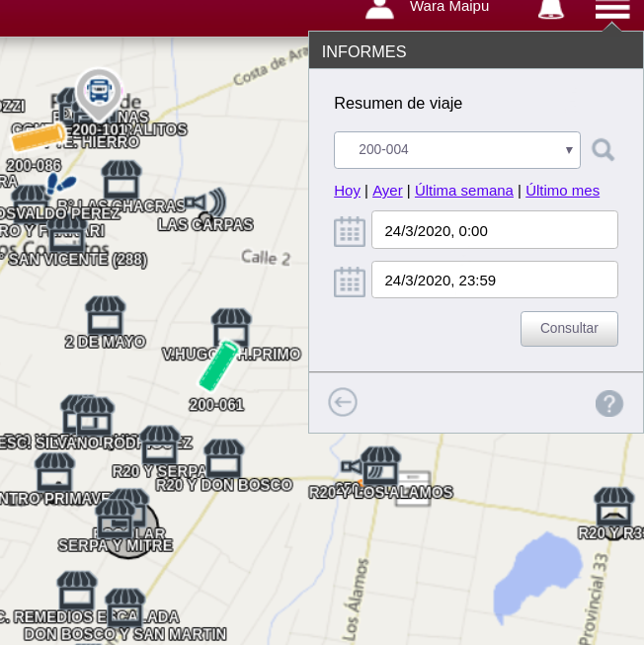Screen dimensions: 644x645
Task: Click the Hoy quick range link
Action: [347, 191]
